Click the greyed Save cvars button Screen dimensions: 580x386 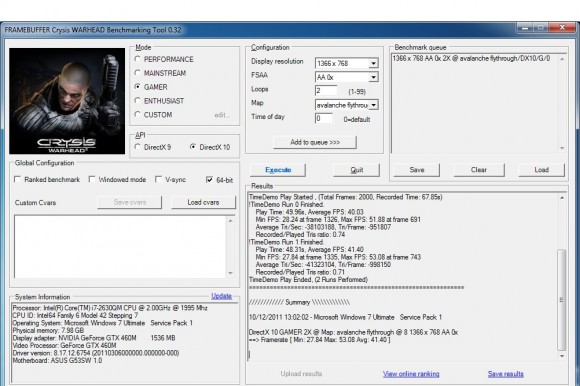pos(129,202)
